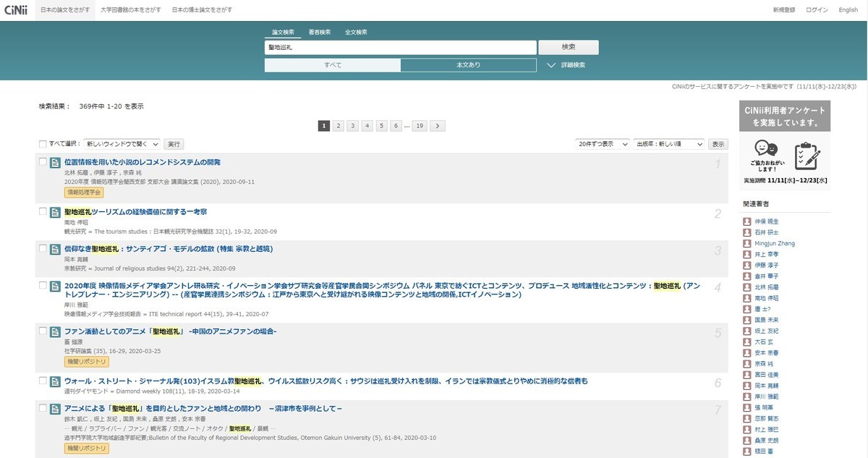Click author icon beside 石井 研士
This screenshot has width=868, height=458.
[747, 233]
